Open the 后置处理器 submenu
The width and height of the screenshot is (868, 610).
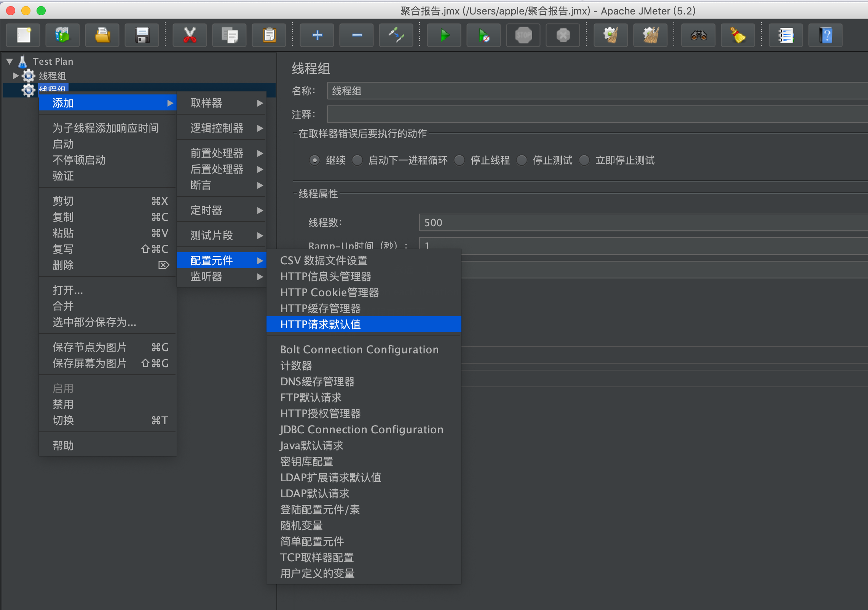point(222,169)
